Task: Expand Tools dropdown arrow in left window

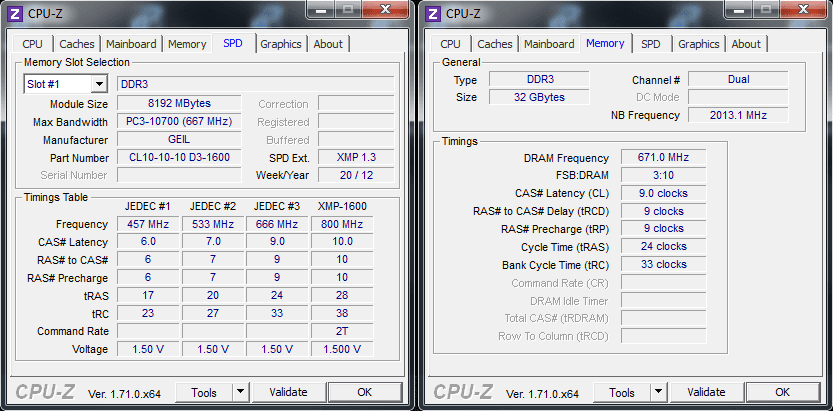Action: coord(240,392)
